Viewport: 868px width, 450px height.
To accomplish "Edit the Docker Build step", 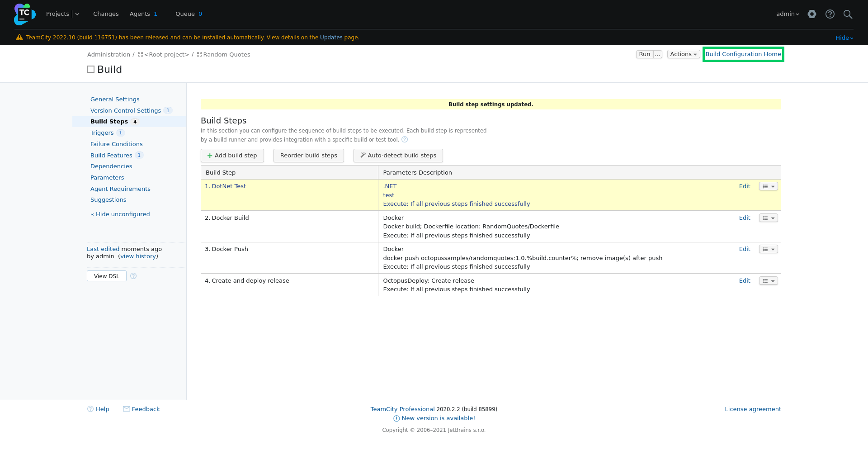I will tap(745, 218).
